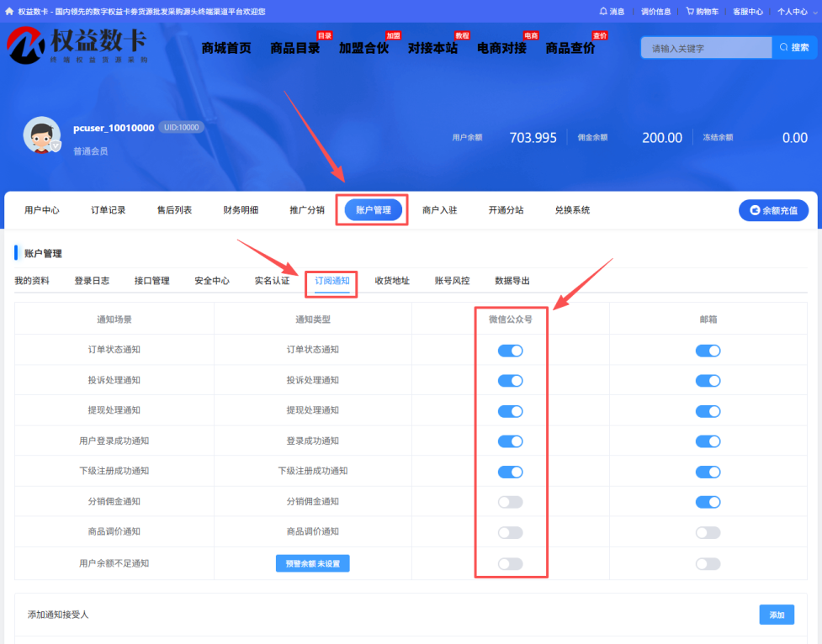Open 加盟合伙 navigation item
The width and height of the screenshot is (822, 644).
pos(363,48)
